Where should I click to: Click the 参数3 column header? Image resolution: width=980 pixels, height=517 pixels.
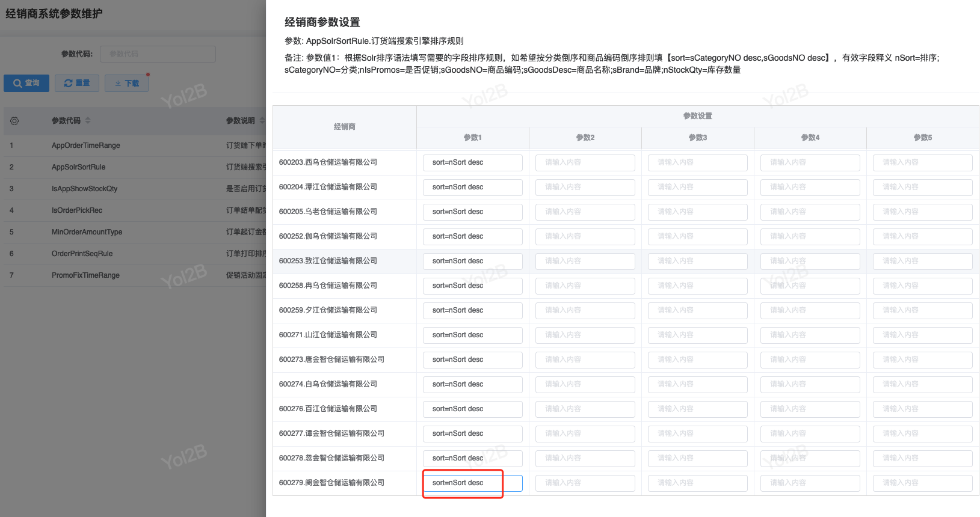(698, 138)
